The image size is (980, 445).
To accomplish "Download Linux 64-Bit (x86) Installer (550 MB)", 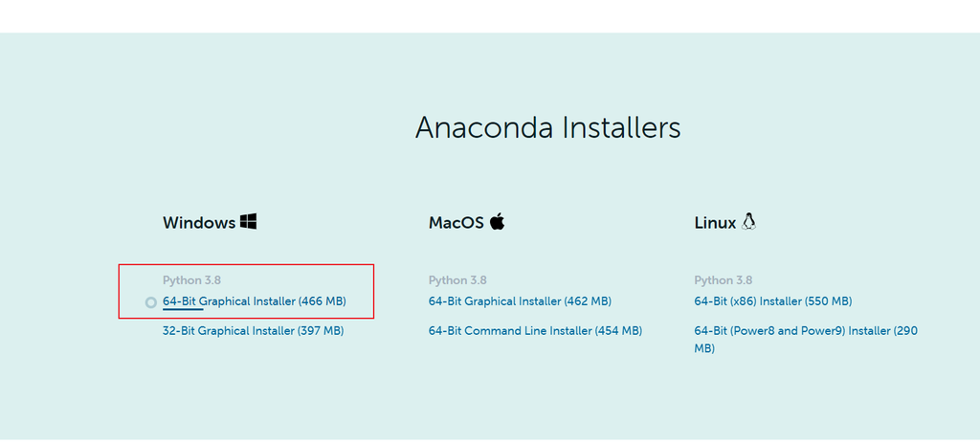I will point(773,301).
